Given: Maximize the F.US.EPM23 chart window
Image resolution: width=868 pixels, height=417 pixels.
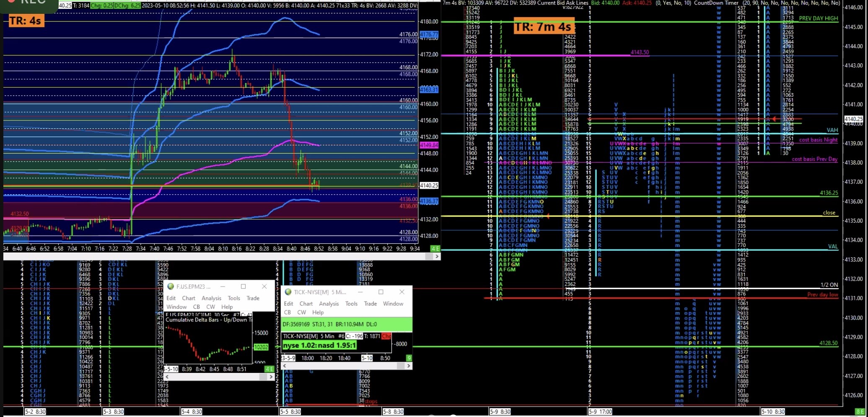Looking at the screenshot, I should pyautogui.click(x=243, y=287).
